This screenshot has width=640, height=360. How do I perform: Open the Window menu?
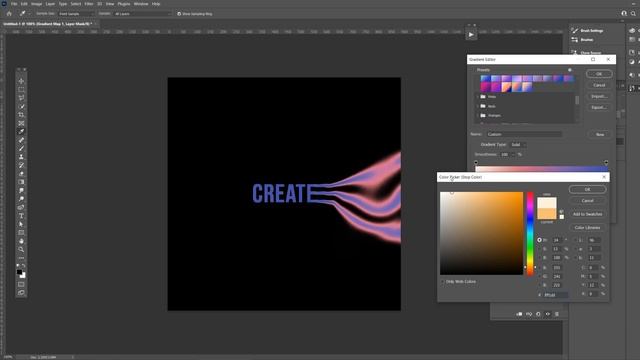141,4
